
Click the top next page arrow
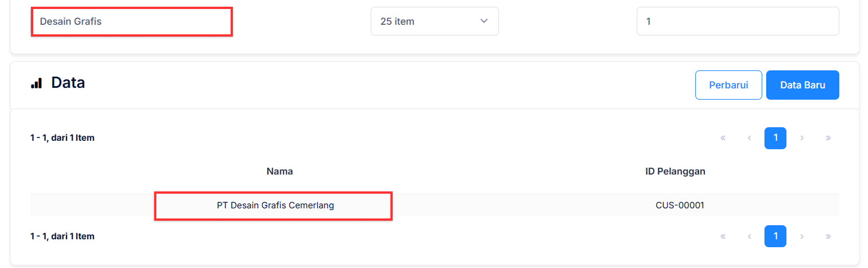click(x=802, y=138)
